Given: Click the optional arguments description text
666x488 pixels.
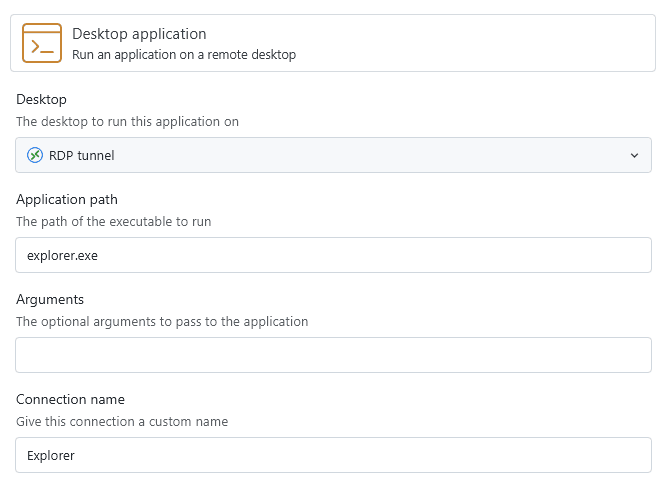Looking at the screenshot, I should [162, 322].
